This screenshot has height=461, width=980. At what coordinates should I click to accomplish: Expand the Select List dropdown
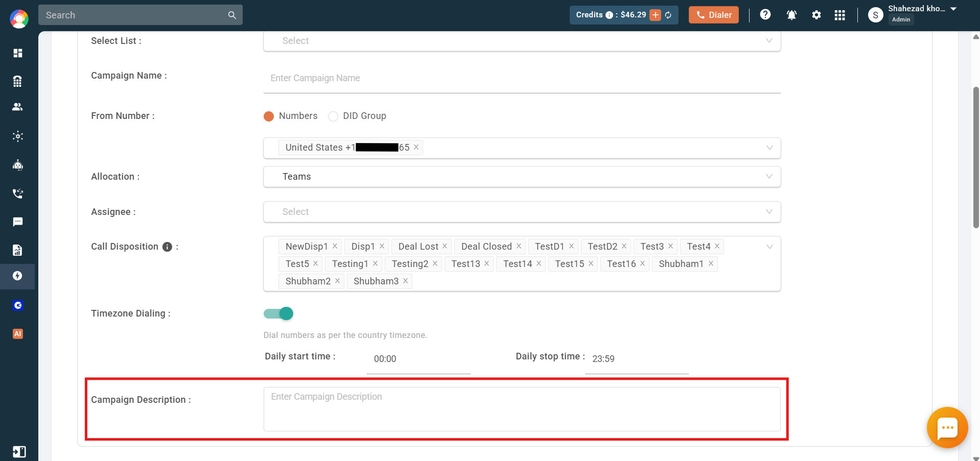coord(522,41)
